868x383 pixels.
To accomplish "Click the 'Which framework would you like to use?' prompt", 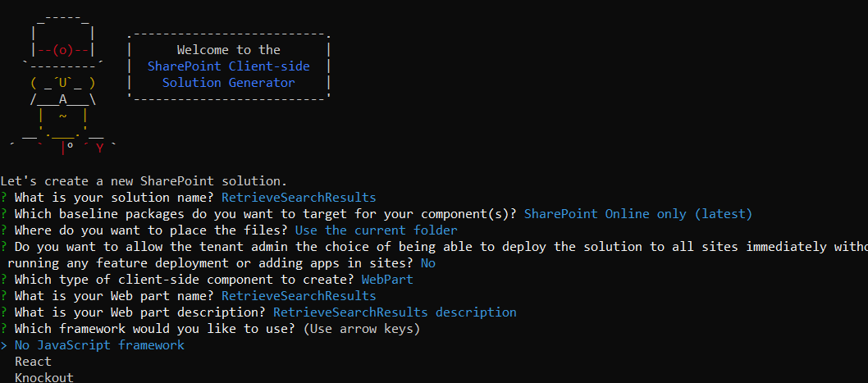I will point(155,329).
